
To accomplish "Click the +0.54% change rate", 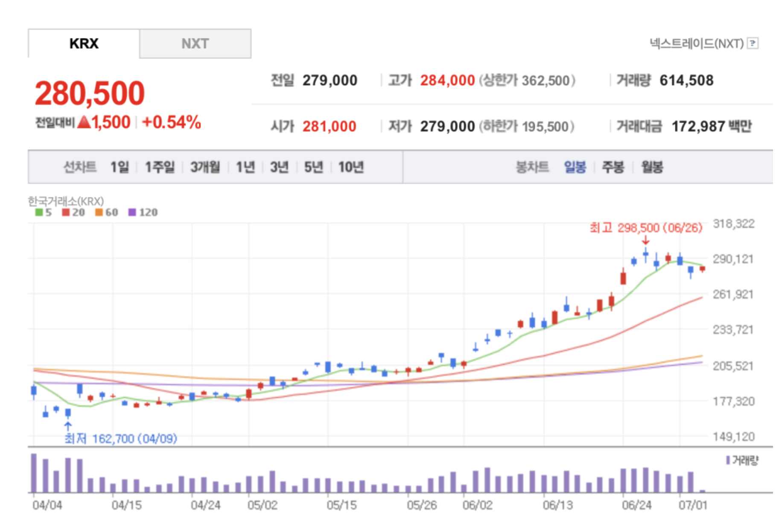I will [x=172, y=122].
